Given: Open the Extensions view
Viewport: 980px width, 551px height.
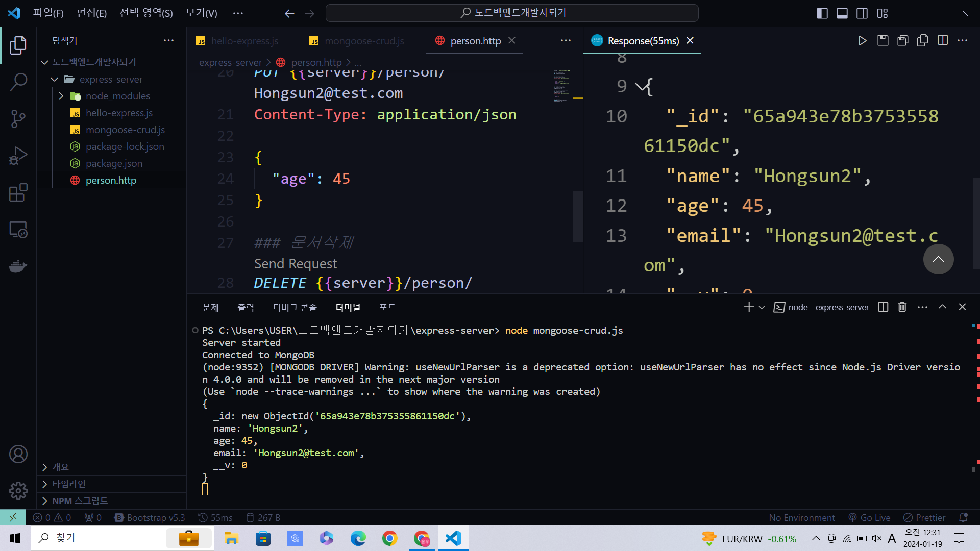Looking at the screenshot, I should 18,193.
